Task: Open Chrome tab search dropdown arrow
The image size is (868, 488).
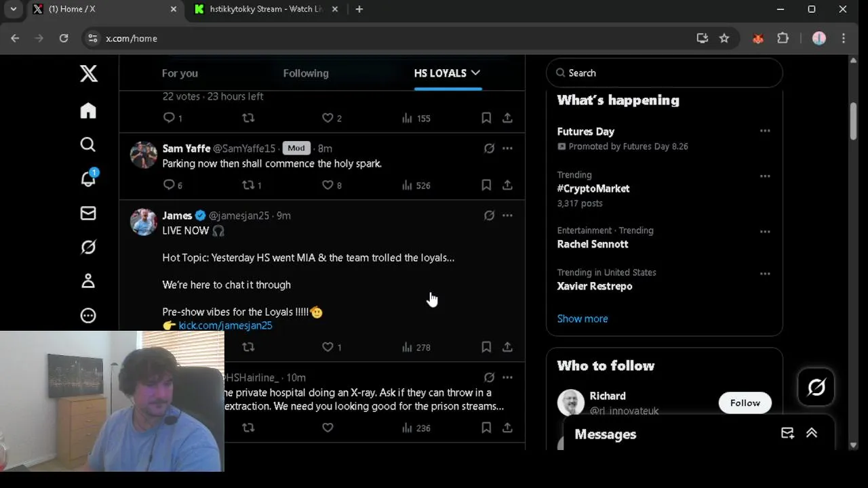Action: click(x=14, y=9)
